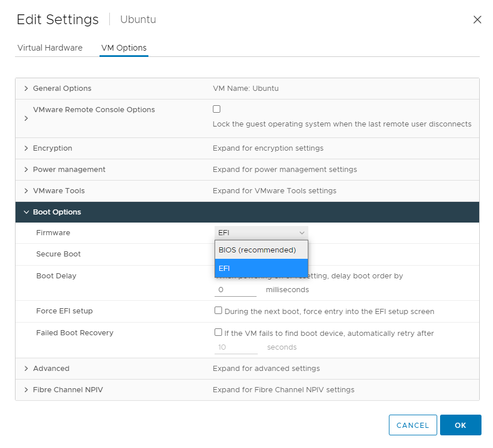
Task: Collapse the Boot Options section
Action: (x=26, y=212)
